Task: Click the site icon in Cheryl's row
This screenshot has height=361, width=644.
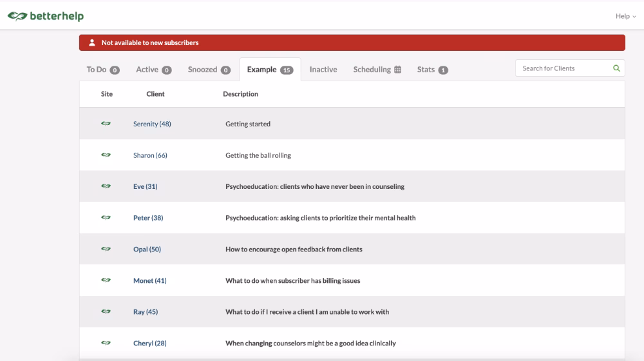Action: pos(106,342)
